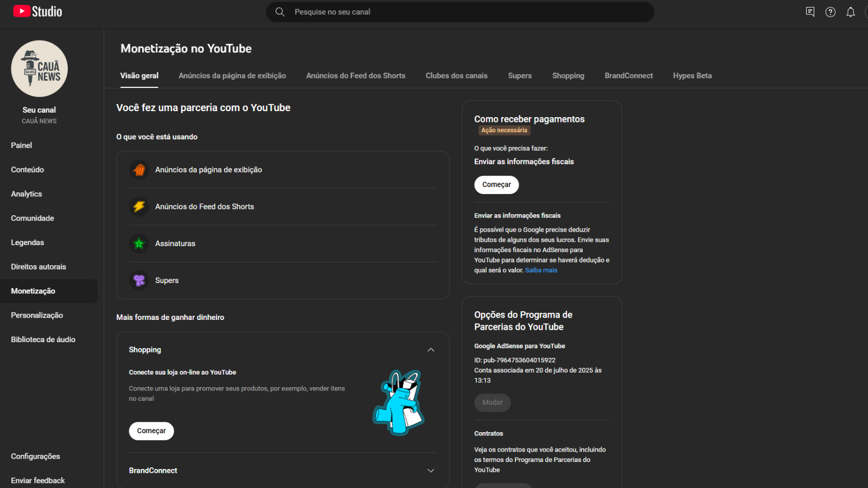The height and width of the screenshot is (488, 868).
Task: Click Anúncios do Feed dos Shorts row
Action: click(283, 207)
